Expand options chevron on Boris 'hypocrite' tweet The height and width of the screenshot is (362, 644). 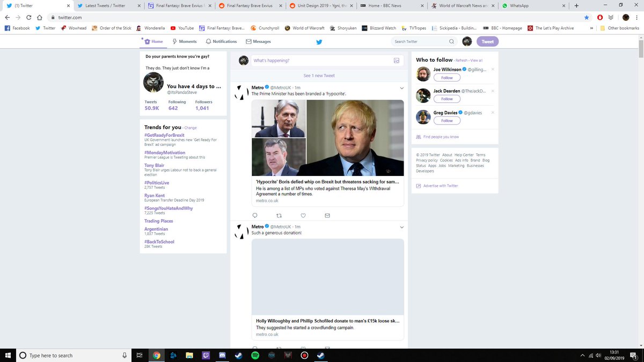coord(401,88)
